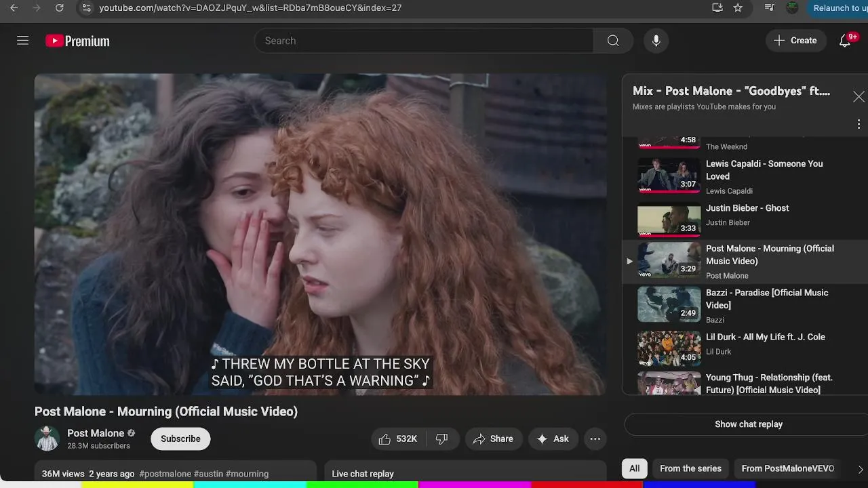Click the video player frame
The width and height of the screenshot is (868, 488).
click(x=320, y=234)
